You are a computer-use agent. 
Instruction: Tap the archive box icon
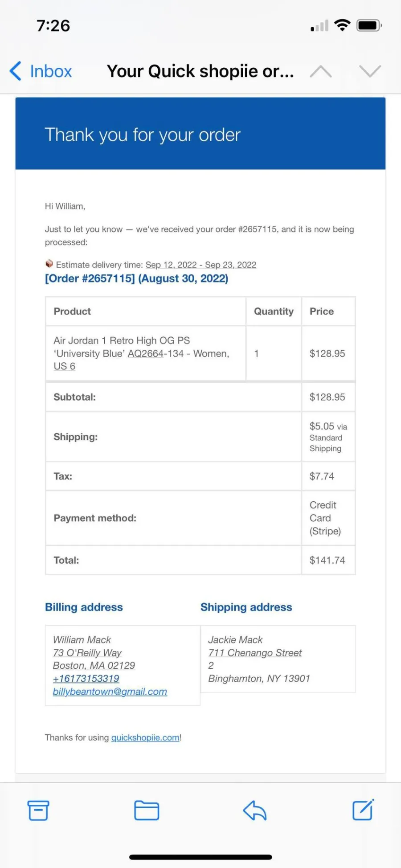pos(38,810)
